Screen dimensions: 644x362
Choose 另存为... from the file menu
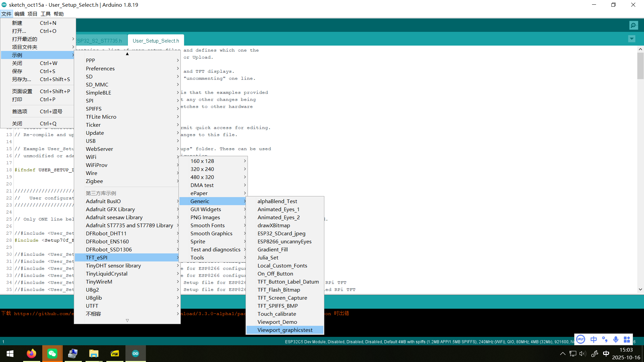tap(21, 79)
